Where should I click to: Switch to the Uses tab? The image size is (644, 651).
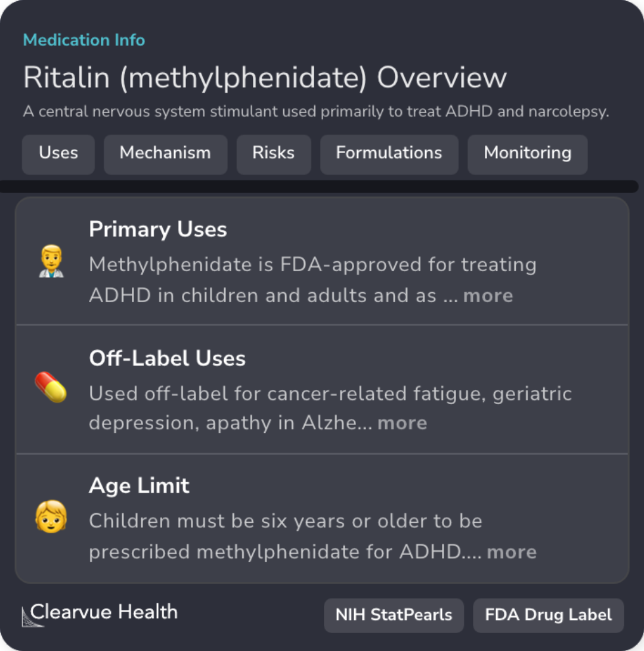click(x=58, y=153)
